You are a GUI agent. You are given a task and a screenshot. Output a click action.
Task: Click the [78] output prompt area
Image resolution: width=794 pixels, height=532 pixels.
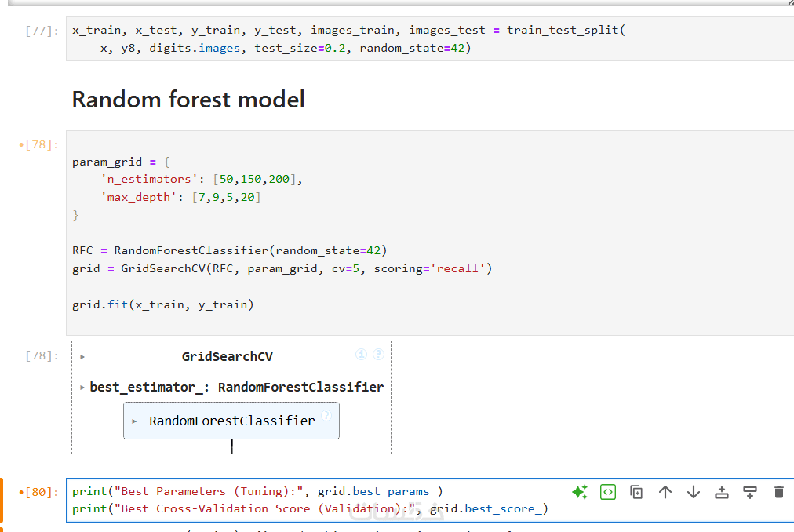coord(42,355)
